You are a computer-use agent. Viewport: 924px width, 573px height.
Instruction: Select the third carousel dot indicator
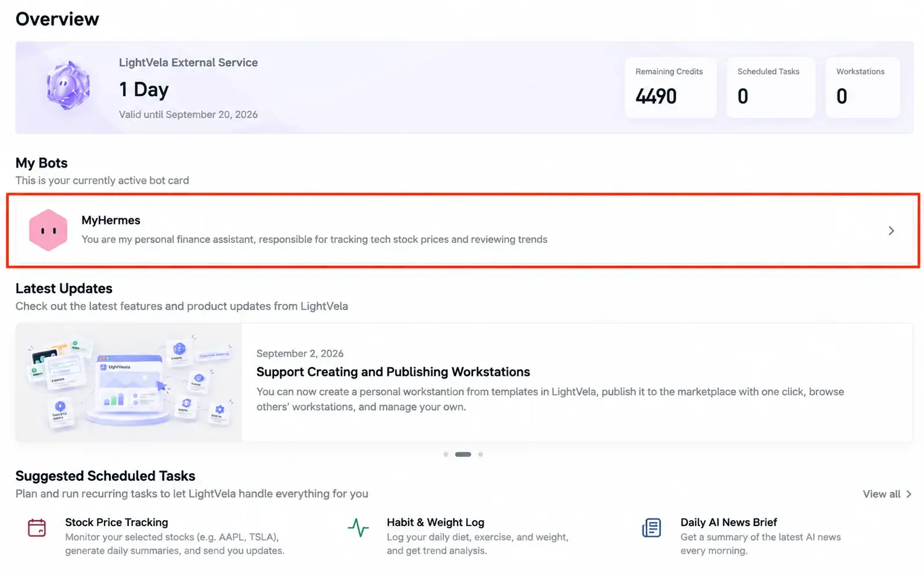[x=481, y=454]
